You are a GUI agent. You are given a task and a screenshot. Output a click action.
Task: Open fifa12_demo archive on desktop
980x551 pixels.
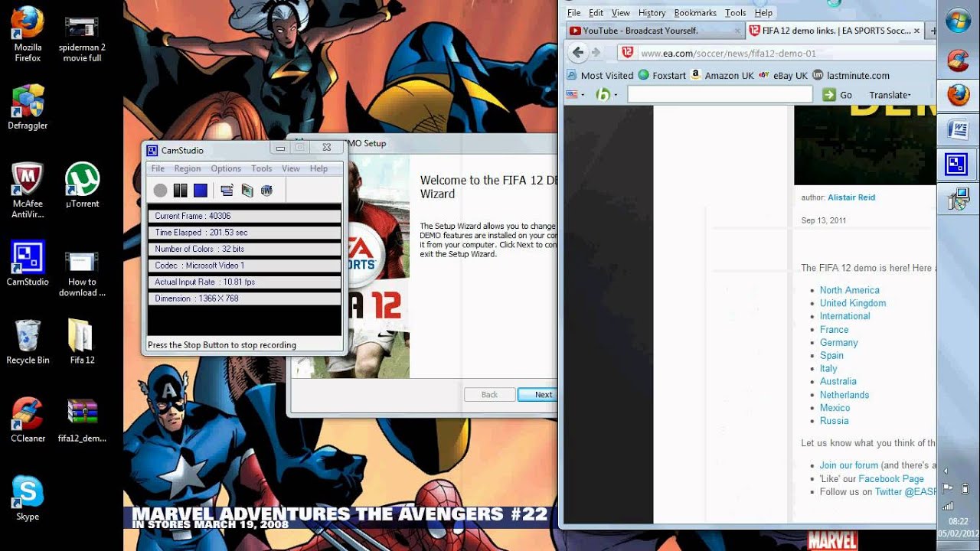point(82,419)
